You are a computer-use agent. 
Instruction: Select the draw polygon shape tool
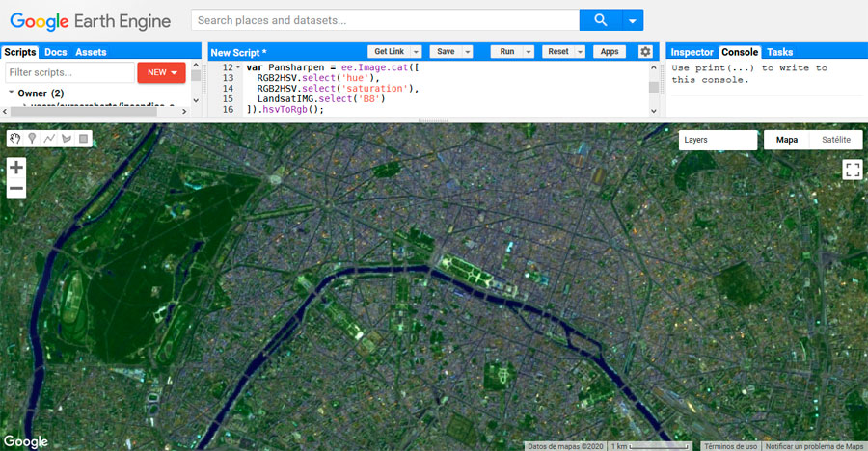click(67, 139)
